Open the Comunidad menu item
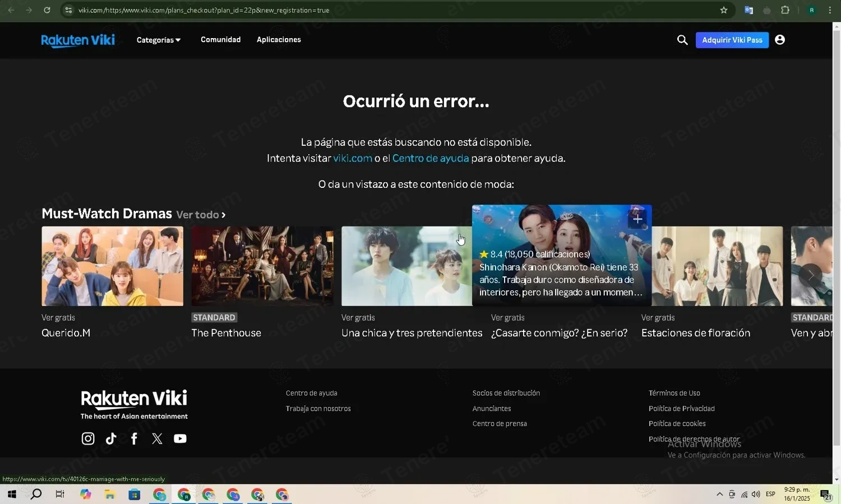Screen dimensions: 841x504 point(220,40)
